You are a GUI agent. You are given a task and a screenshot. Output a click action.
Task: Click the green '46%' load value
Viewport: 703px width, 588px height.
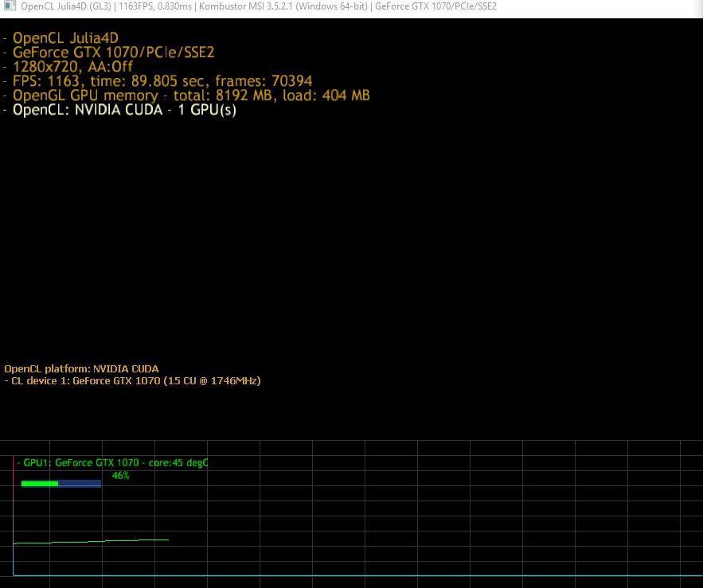click(120, 476)
